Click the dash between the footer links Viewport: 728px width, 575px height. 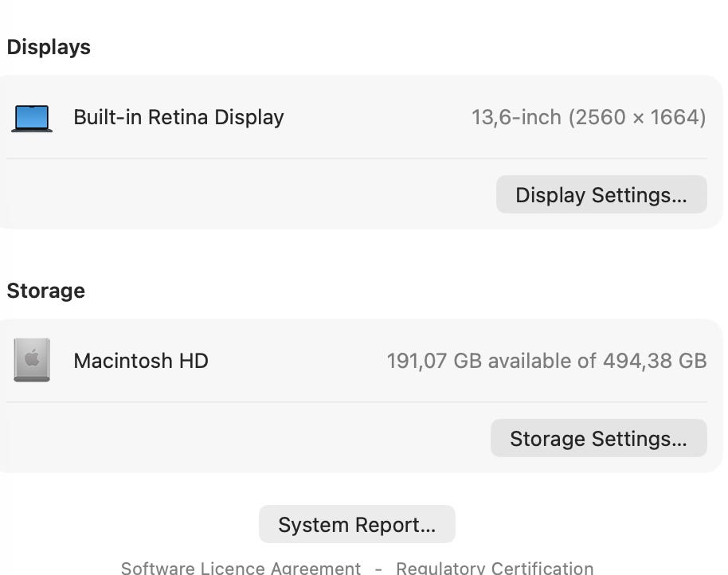[378, 568]
